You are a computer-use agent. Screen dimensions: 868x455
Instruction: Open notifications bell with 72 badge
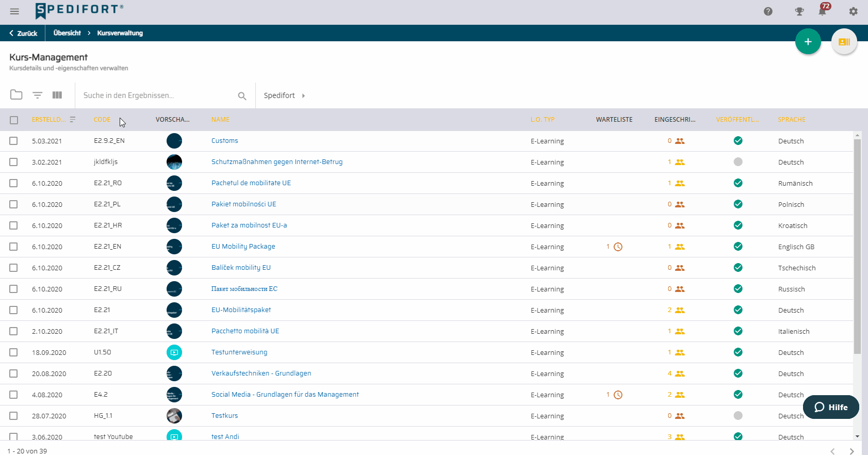click(x=823, y=10)
